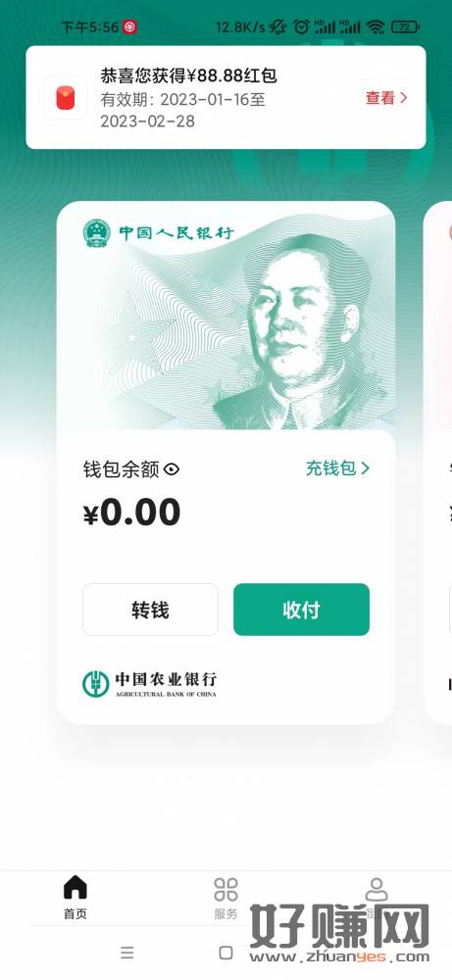Tap the green 收付 button
Image resolution: width=452 pixels, height=980 pixels.
pyautogui.click(x=301, y=610)
